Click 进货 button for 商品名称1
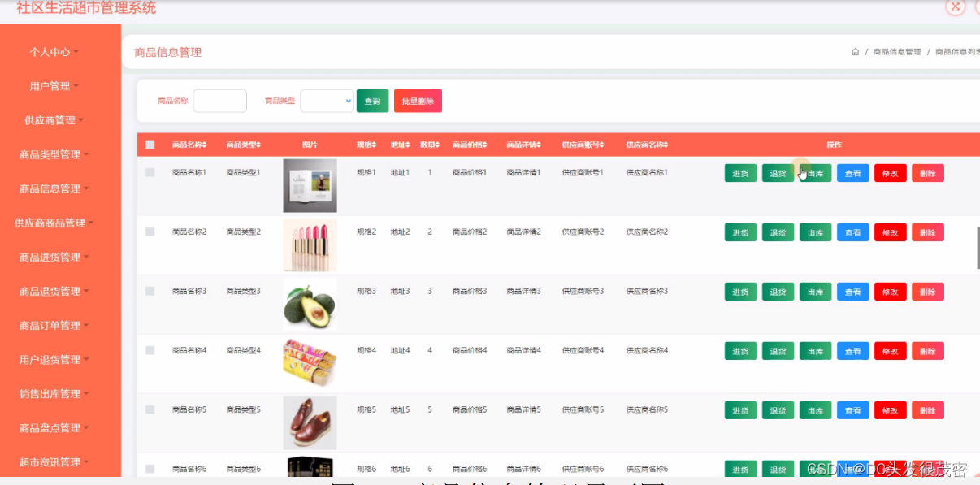 pos(740,173)
